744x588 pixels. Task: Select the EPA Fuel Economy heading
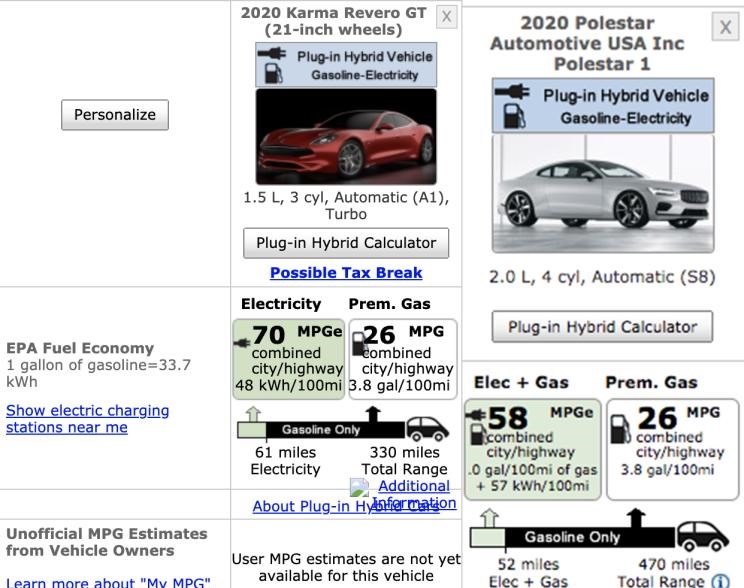pyautogui.click(x=80, y=348)
